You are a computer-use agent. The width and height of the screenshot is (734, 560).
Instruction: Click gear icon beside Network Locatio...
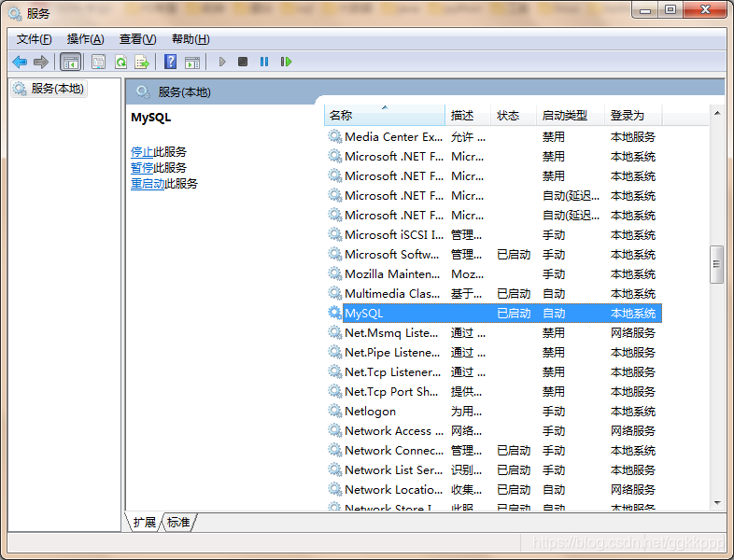pyautogui.click(x=334, y=489)
